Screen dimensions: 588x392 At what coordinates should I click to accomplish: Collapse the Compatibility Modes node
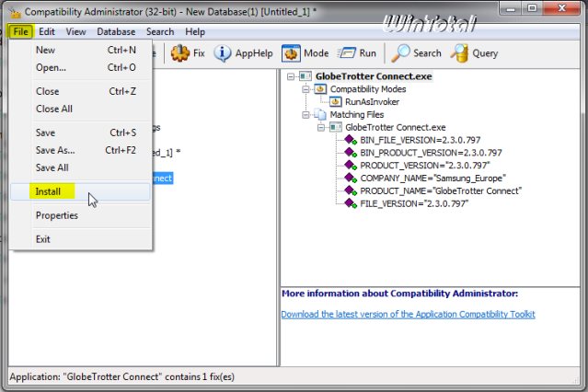click(x=306, y=89)
